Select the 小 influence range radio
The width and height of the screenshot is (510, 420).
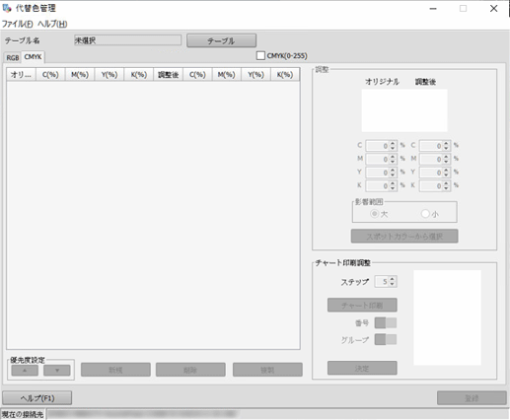tap(425, 214)
